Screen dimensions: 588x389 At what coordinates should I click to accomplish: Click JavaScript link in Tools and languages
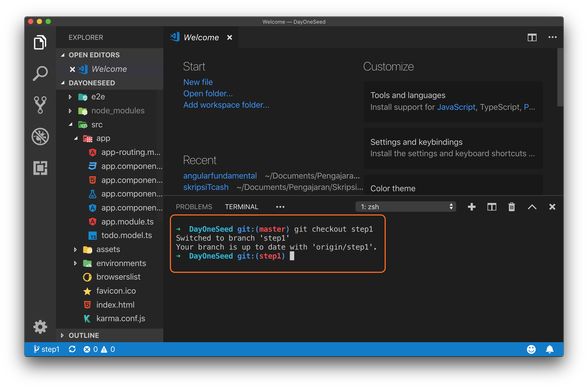(456, 107)
